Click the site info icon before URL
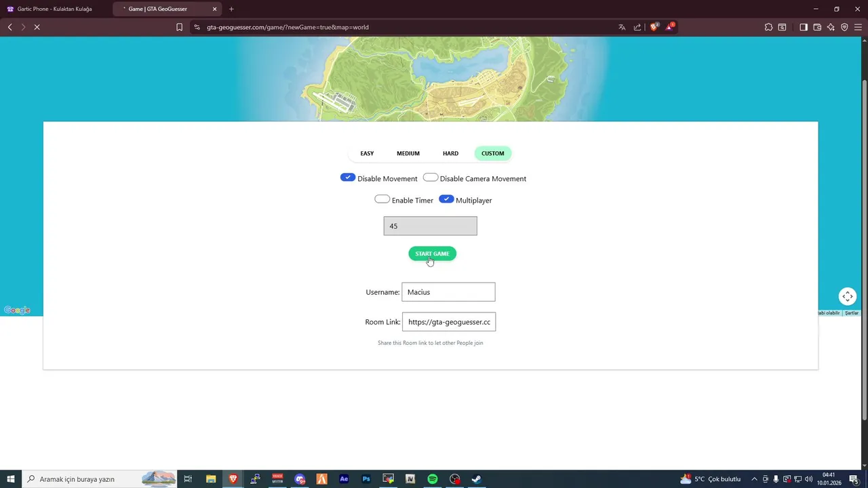 197,27
